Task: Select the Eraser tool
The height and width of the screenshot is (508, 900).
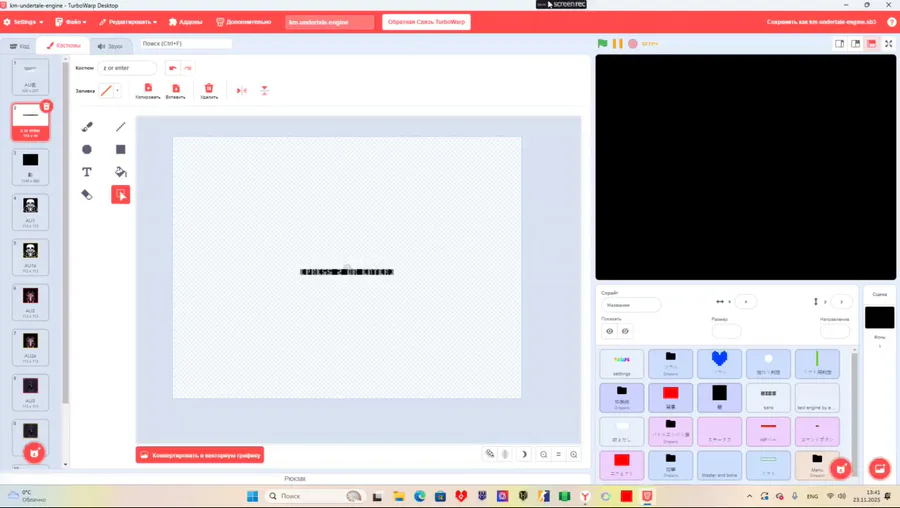Action: 87,195
